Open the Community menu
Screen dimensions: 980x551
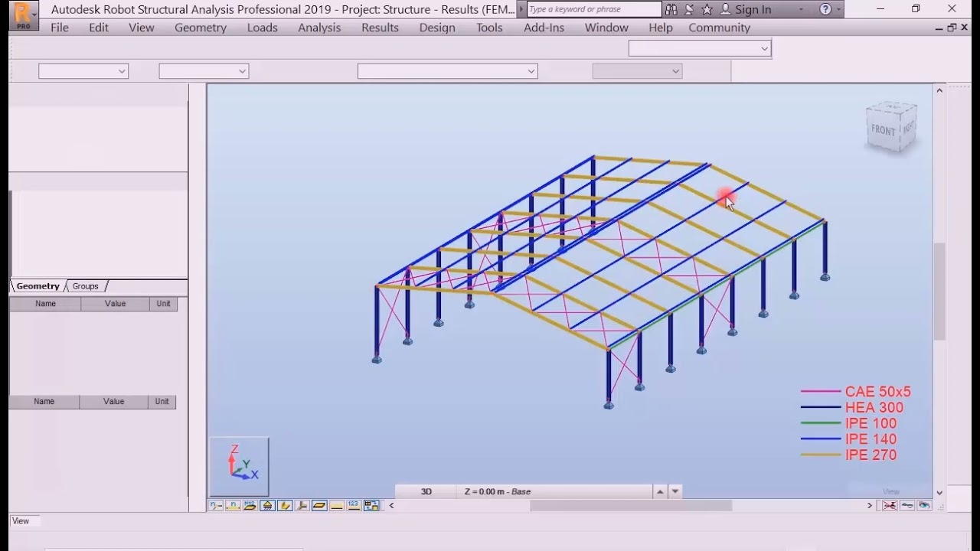[720, 28]
